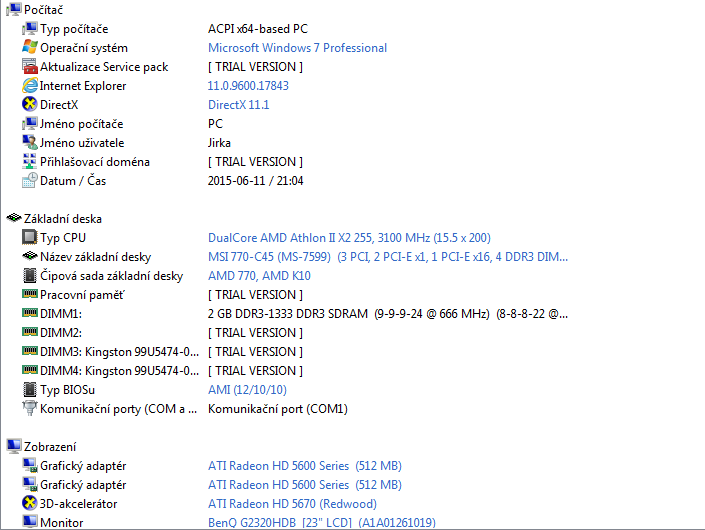Click the Přihlašovací doména network icon
The image size is (705, 530).
pos(30,161)
